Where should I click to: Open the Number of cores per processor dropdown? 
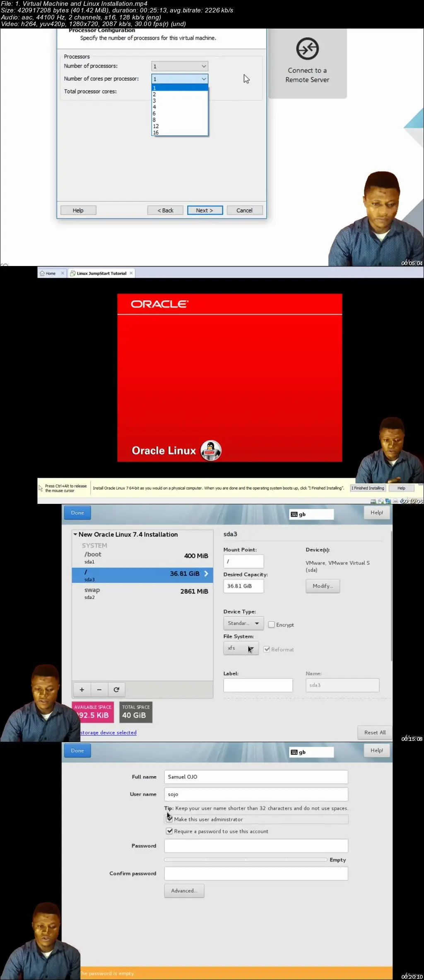(180, 79)
